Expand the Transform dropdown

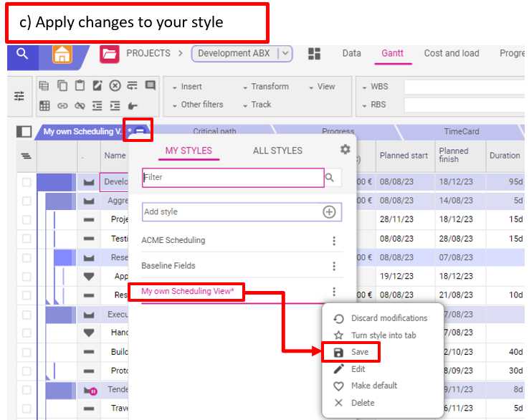click(x=266, y=87)
